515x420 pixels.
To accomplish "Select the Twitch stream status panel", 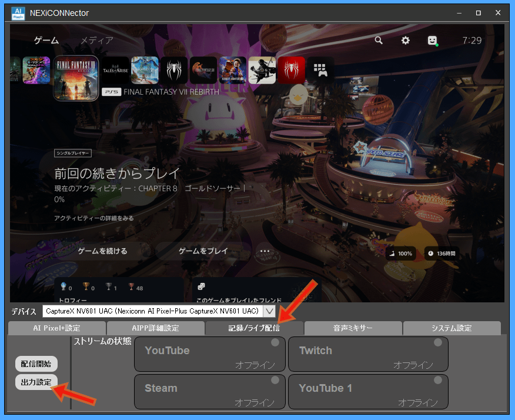I will click(x=368, y=354).
